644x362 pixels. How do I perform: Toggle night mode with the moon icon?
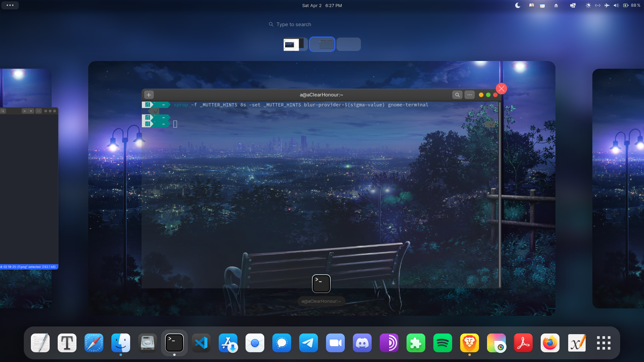click(x=518, y=5)
